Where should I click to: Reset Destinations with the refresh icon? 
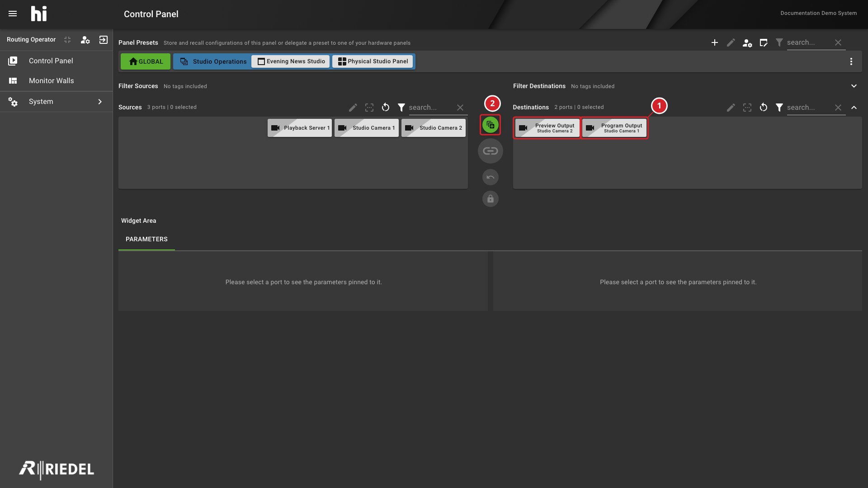coord(764,108)
